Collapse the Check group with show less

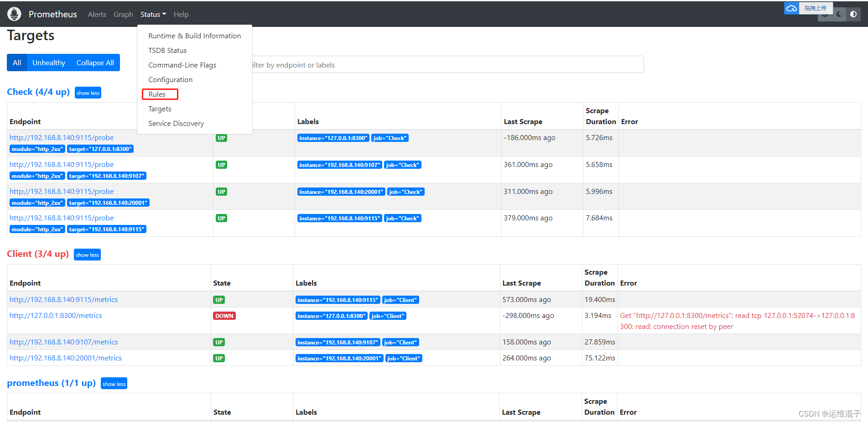88,93
